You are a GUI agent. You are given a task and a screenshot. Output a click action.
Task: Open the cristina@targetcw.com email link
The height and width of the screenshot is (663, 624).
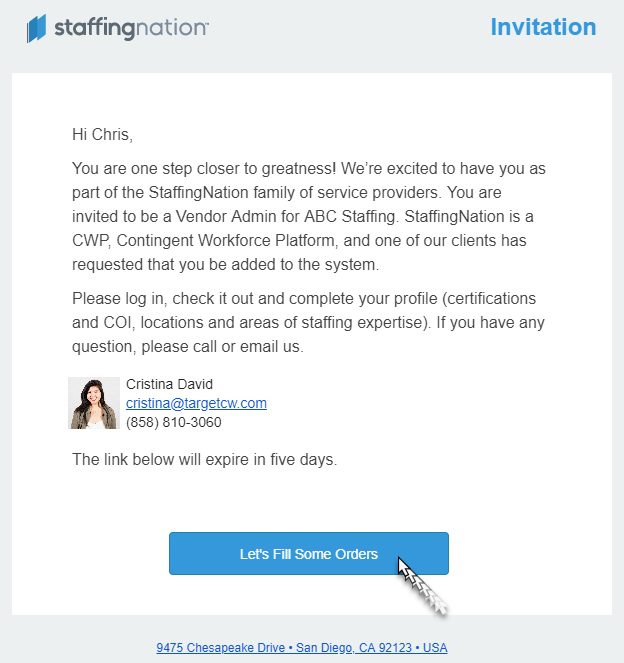pos(196,403)
